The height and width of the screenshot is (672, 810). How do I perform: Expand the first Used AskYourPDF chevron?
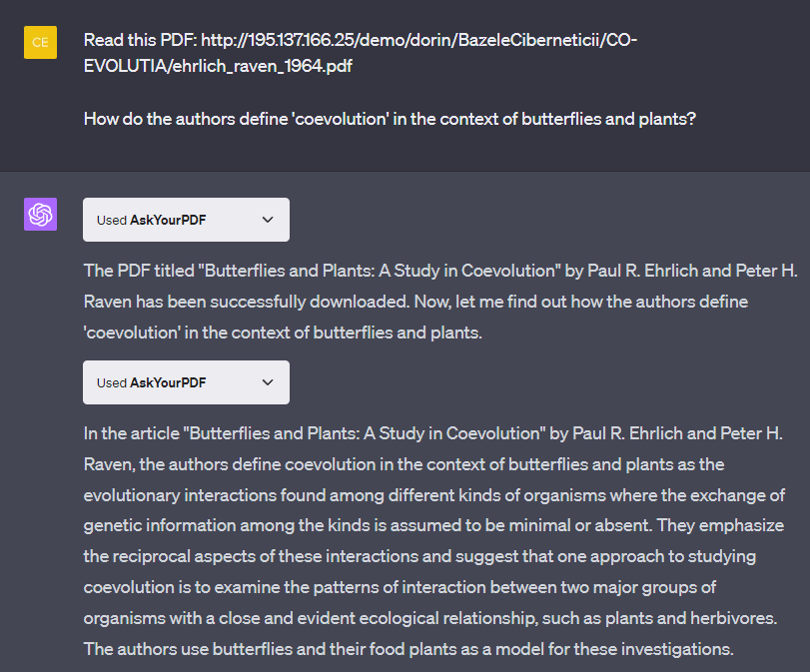(x=268, y=220)
